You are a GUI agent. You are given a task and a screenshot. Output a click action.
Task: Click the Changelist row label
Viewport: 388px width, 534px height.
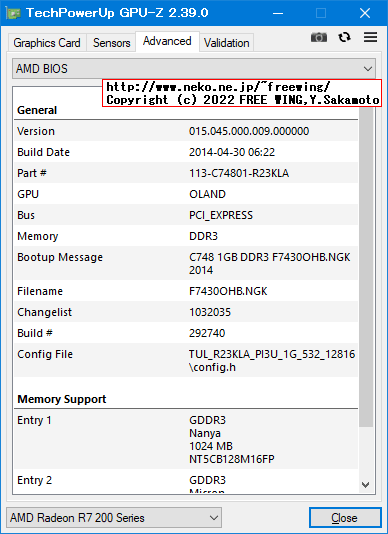(x=44, y=312)
